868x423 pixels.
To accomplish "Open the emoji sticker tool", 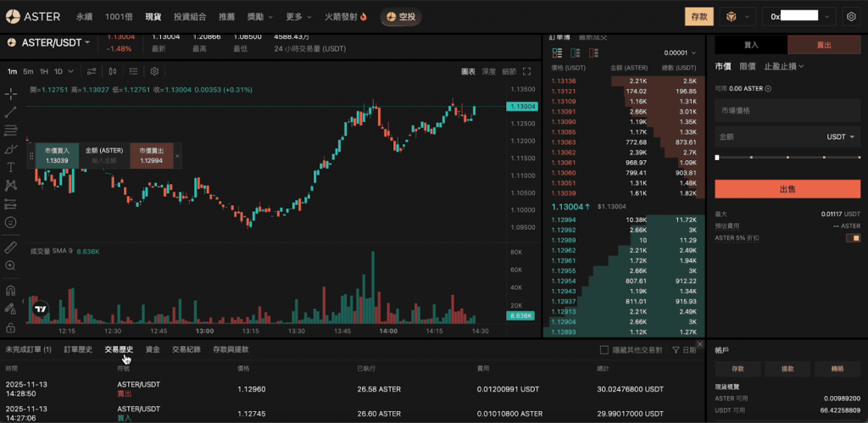I will point(10,222).
